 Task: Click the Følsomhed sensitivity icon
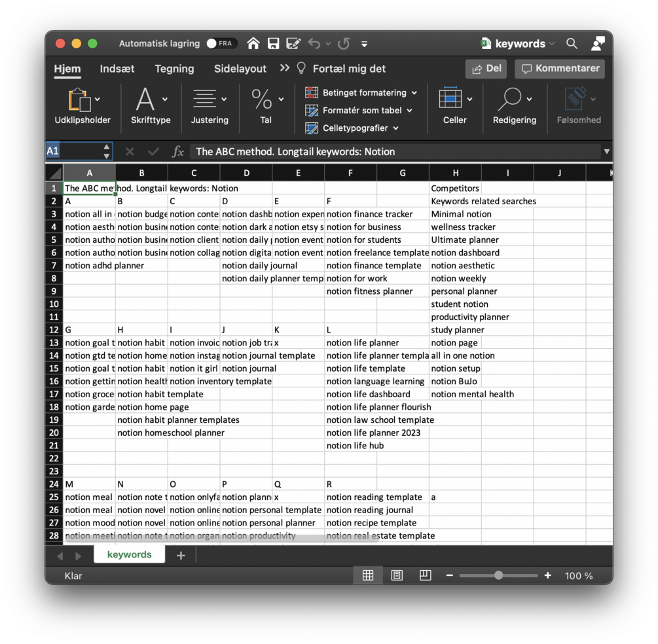pyautogui.click(x=576, y=98)
